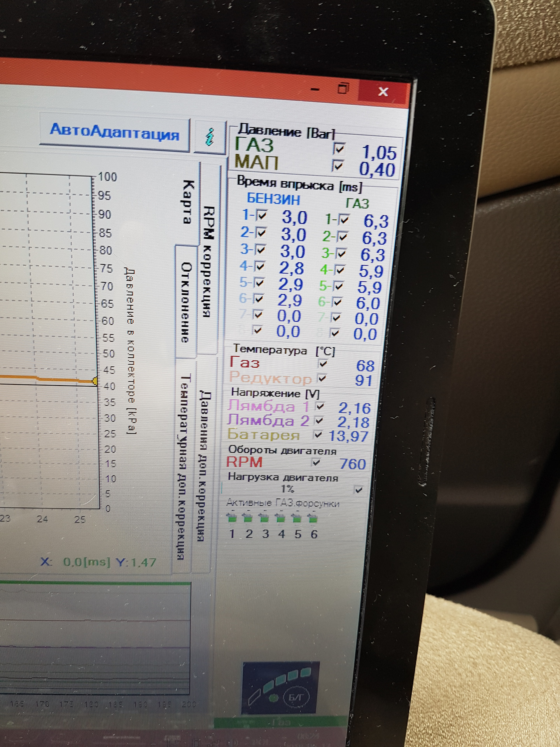
Task: Click active gas injector 6 icon
Action: point(313,518)
